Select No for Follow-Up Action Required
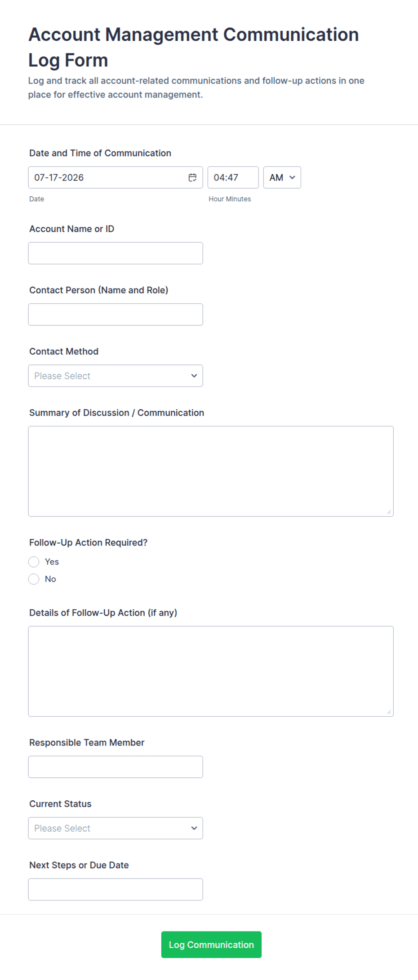This screenshot has height=980, width=418. [x=34, y=579]
